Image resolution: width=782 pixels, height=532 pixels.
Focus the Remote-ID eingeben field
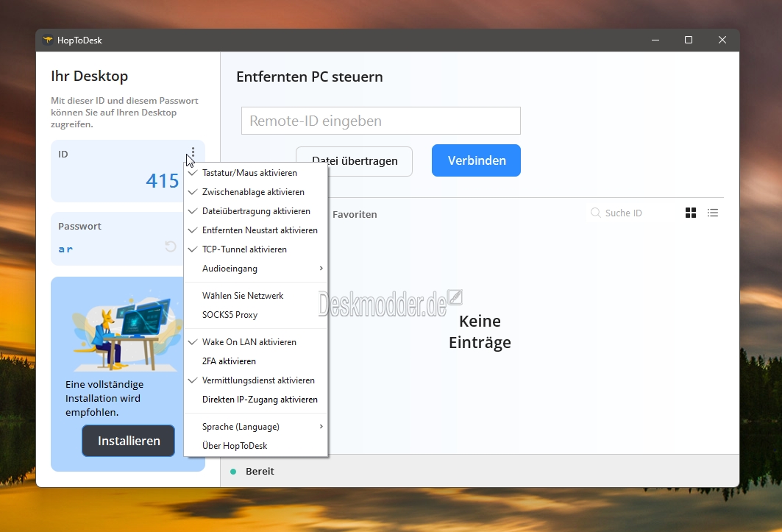click(381, 121)
